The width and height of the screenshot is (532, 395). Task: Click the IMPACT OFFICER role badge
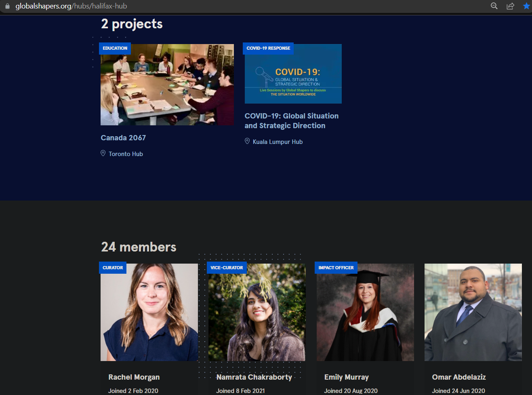336,268
